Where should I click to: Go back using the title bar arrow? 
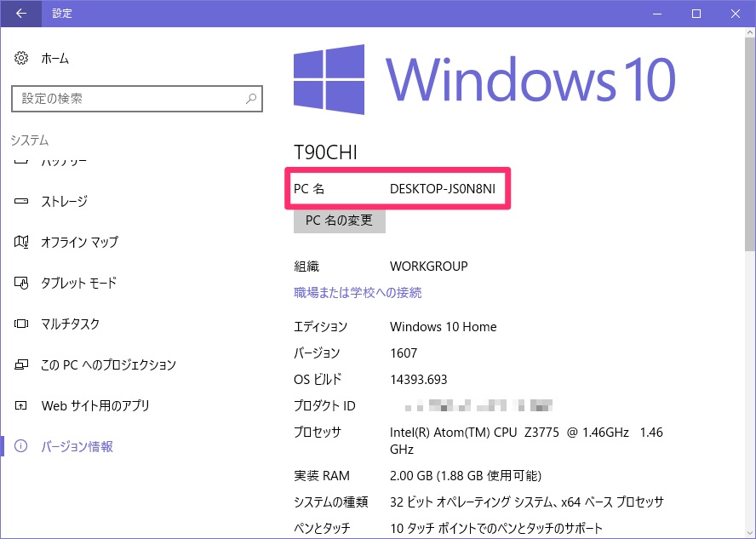pos(20,13)
